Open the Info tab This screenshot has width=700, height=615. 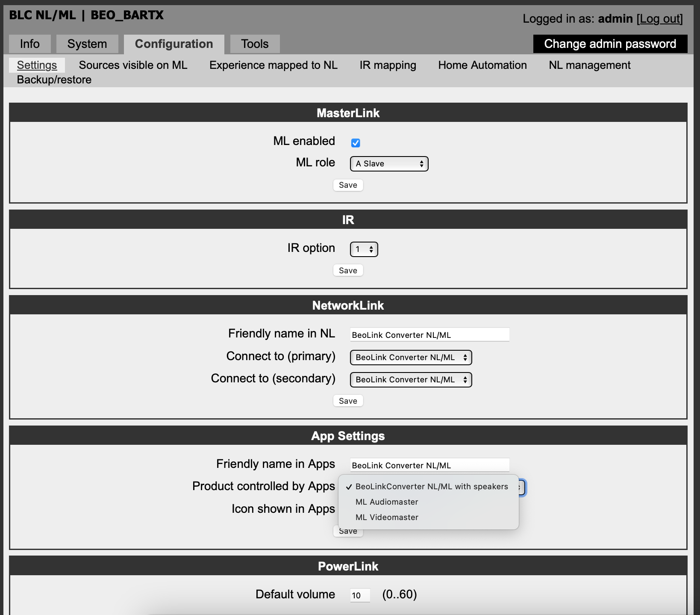tap(29, 44)
